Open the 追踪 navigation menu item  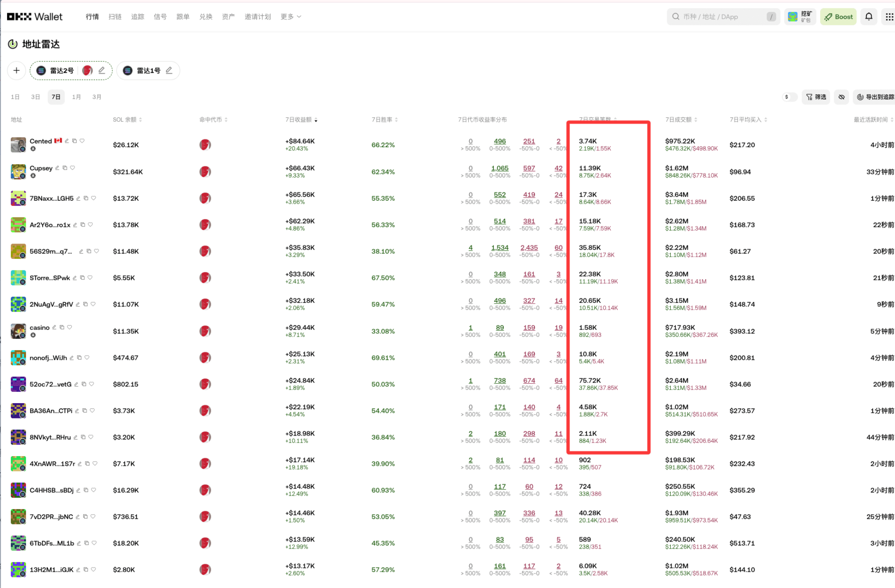(x=138, y=17)
